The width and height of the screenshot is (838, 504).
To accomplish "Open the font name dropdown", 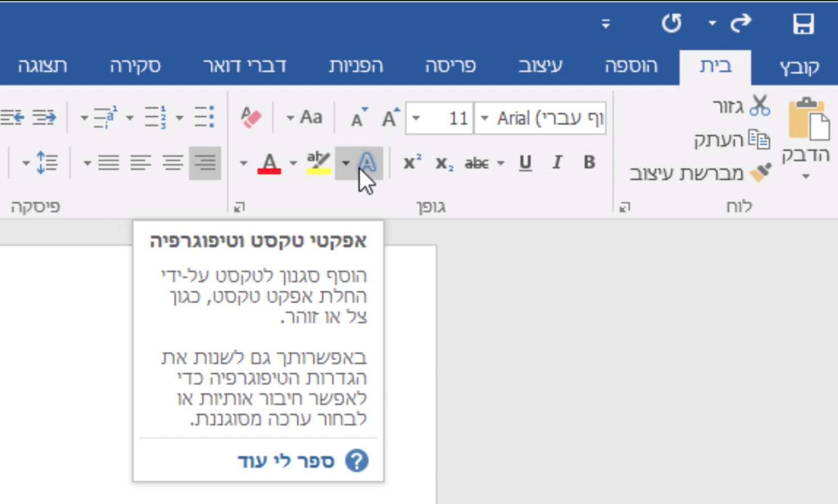I will pos(485,119).
